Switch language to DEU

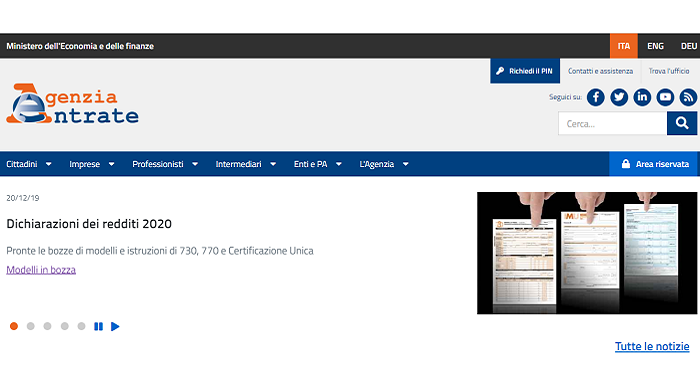(688, 46)
